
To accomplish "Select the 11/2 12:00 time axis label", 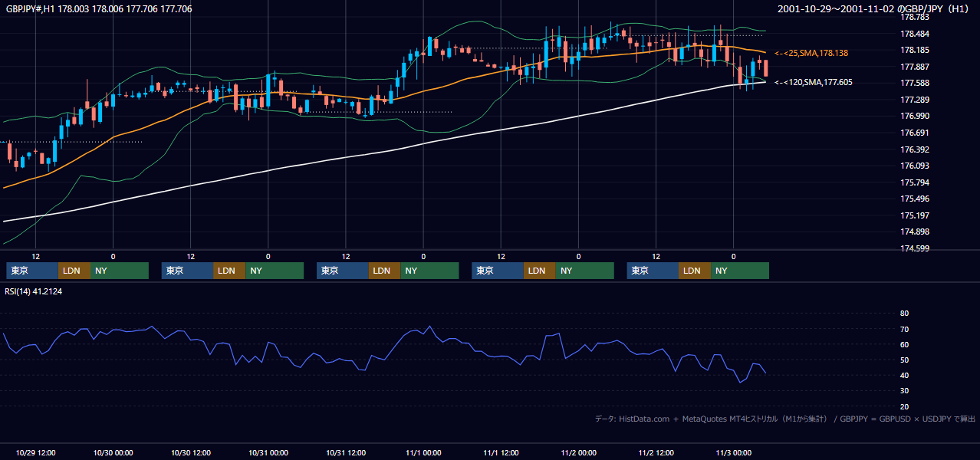I will 656,452.
